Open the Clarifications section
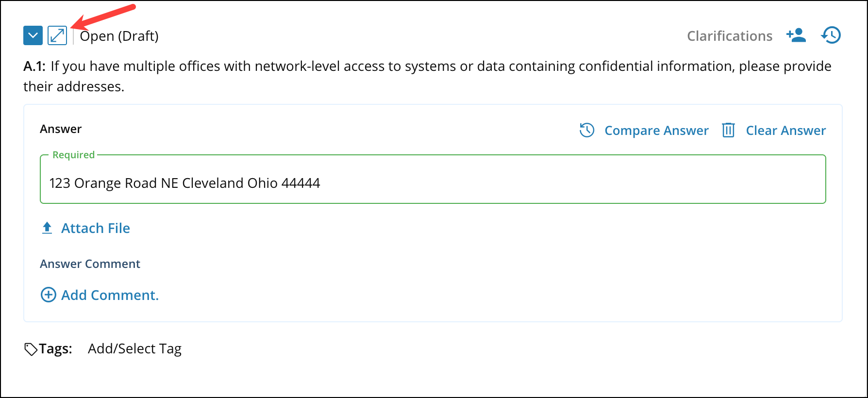This screenshot has height=398, width=868. click(729, 36)
